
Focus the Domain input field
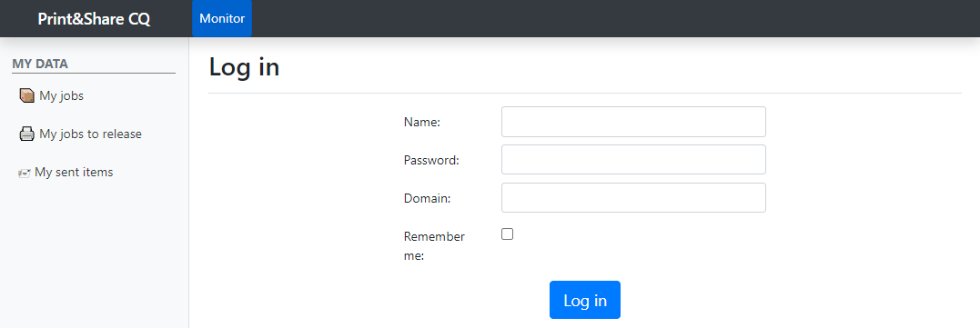tap(633, 198)
